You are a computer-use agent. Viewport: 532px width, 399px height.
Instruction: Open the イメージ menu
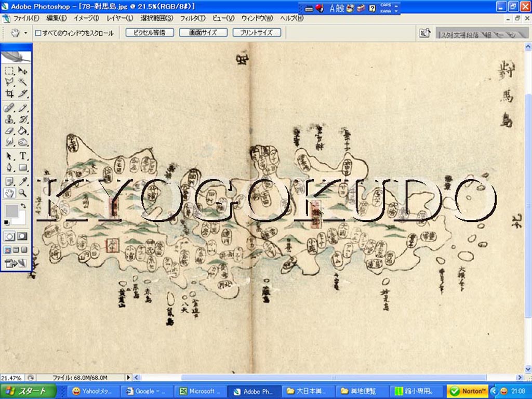tap(87, 18)
